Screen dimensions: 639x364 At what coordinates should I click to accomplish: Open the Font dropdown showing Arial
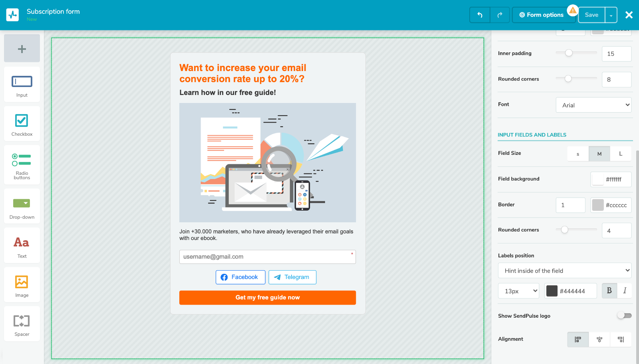(x=593, y=105)
